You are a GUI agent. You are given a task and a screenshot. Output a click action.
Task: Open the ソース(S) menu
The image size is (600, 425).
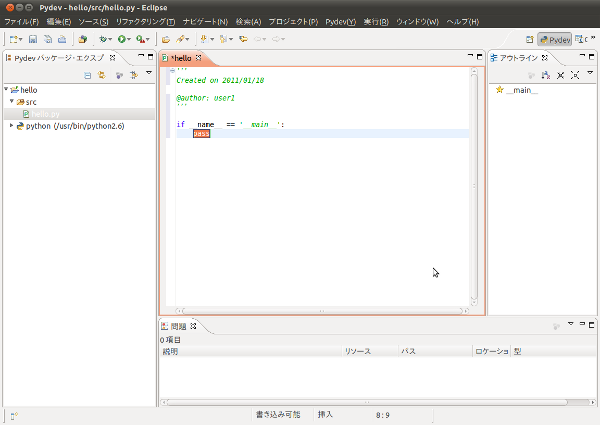93,22
